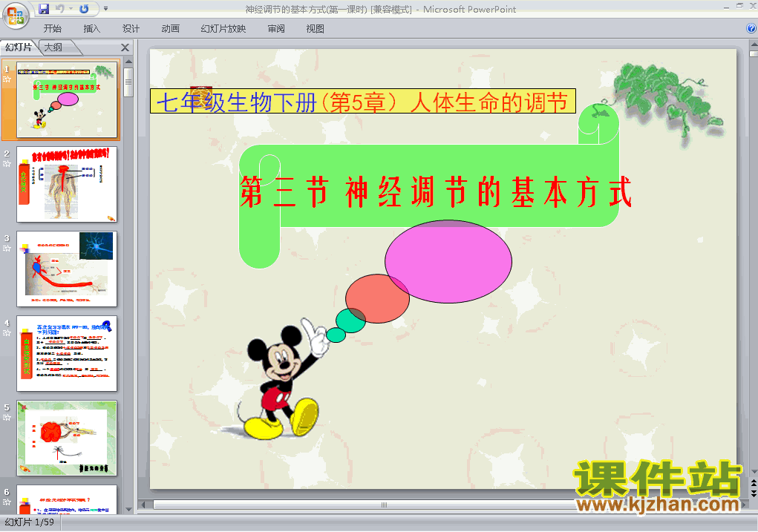Select slide 6 thumbnail

(x=67, y=499)
